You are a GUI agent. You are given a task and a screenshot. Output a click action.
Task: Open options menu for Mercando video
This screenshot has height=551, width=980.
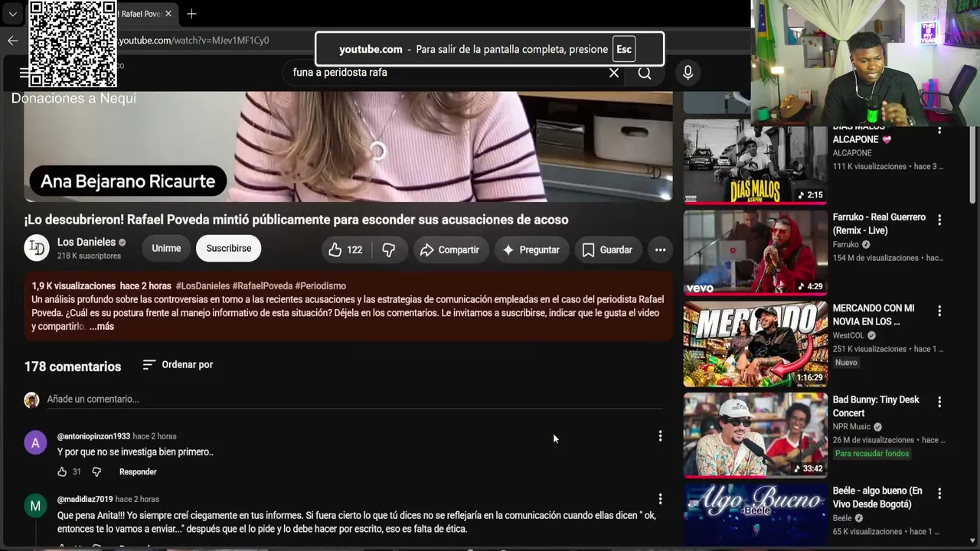click(939, 311)
